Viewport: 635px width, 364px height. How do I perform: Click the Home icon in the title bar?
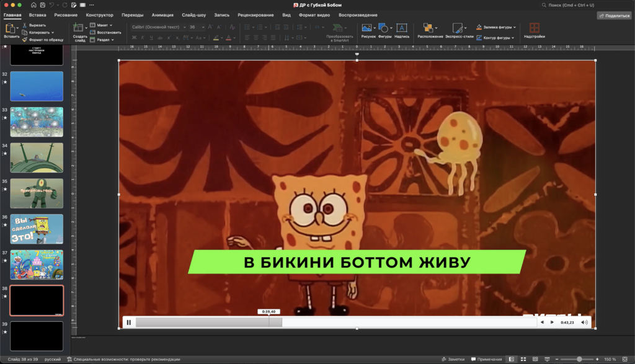tap(33, 5)
